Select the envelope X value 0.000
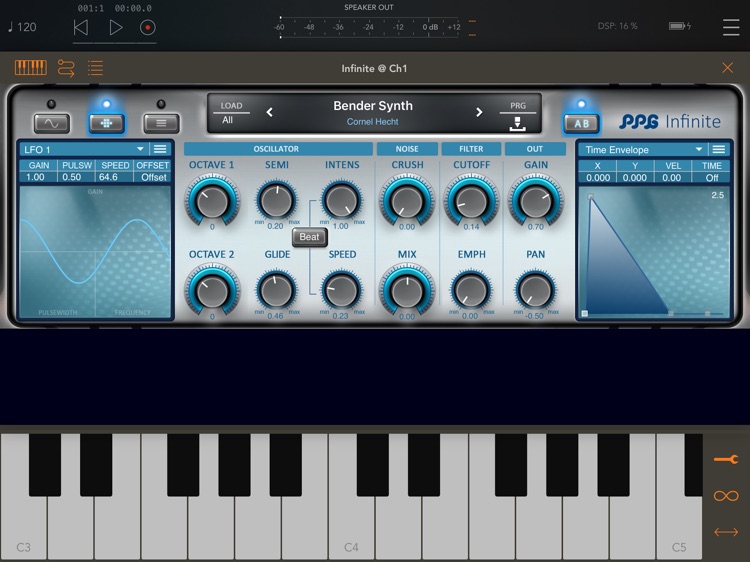Viewport: 750px width, 562px height. (x=597, y=177)
